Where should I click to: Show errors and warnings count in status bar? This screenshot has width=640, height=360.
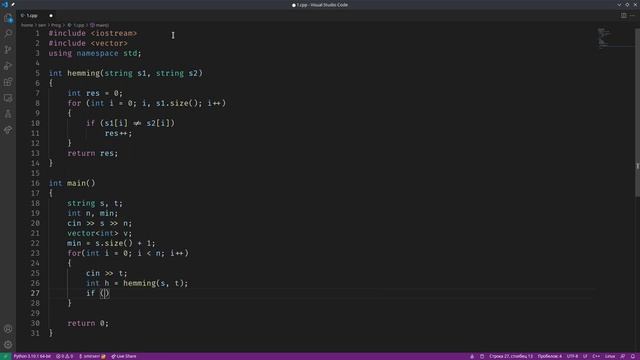tap(64, 356)
